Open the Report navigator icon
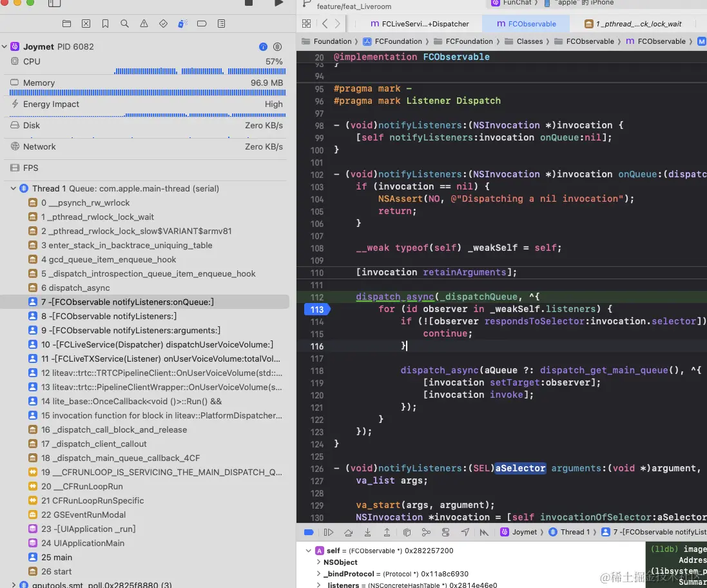Viewport: 707px width, 588px height. (x=221, y=24)
